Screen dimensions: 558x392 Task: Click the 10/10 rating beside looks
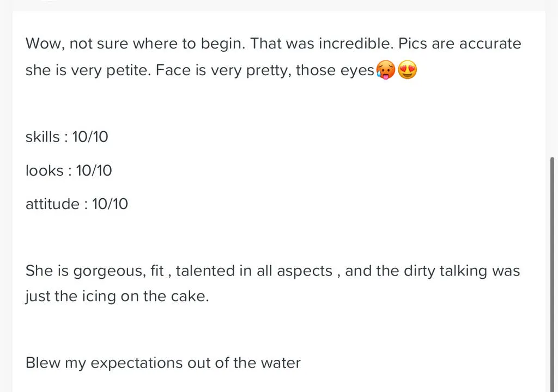point(94,170)
